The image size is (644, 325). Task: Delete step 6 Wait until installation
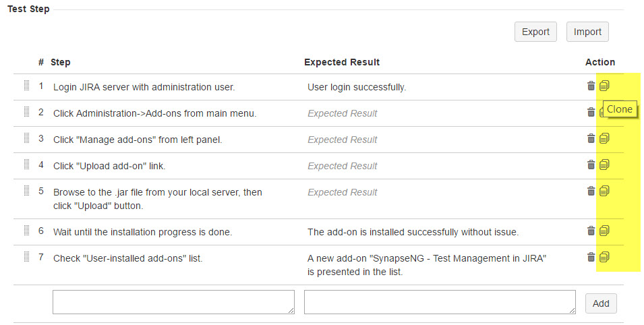click(x=591, y=231)
